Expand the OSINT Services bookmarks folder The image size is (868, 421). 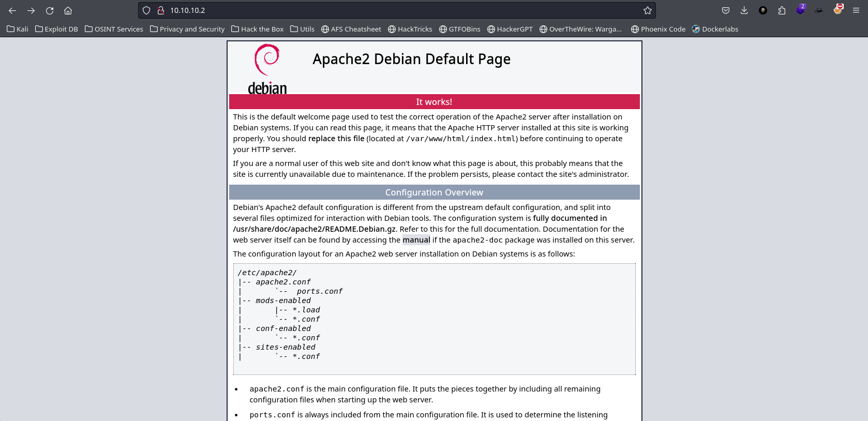point(114,29)
